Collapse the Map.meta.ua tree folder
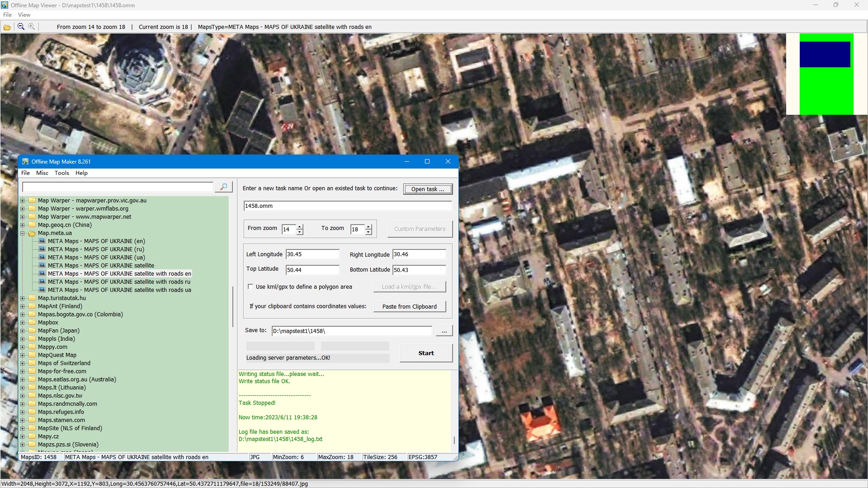 22,234
